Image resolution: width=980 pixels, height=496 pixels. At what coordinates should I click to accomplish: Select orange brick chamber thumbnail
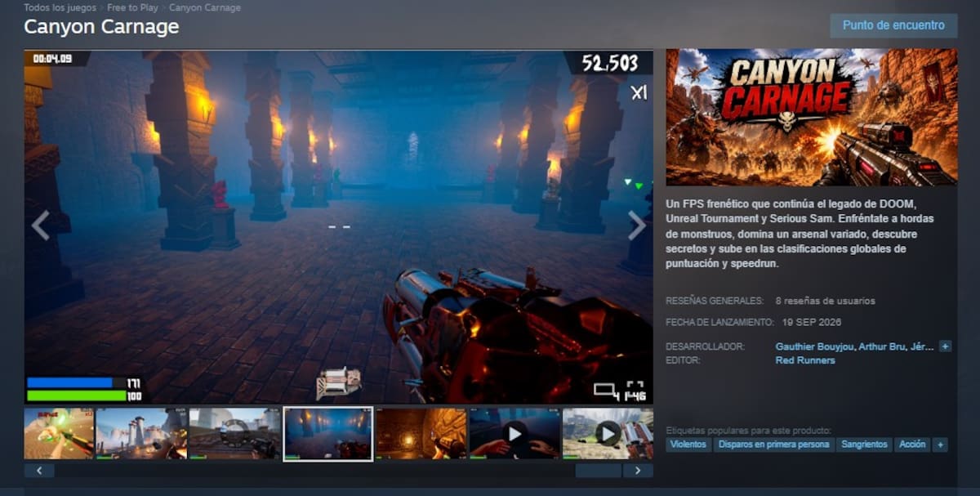tap(421, 433)
